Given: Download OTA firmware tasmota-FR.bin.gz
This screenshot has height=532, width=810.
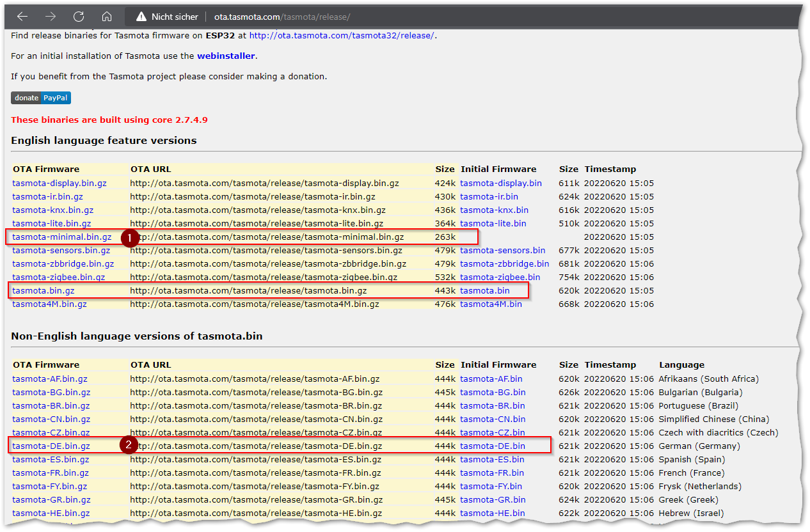Looking at the screenshot, I should [51, 473].
